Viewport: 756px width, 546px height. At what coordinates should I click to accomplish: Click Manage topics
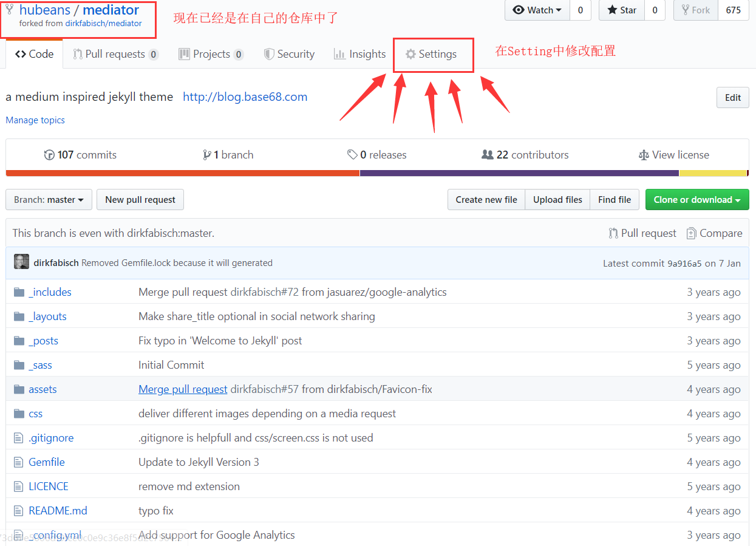coord(35,120)
